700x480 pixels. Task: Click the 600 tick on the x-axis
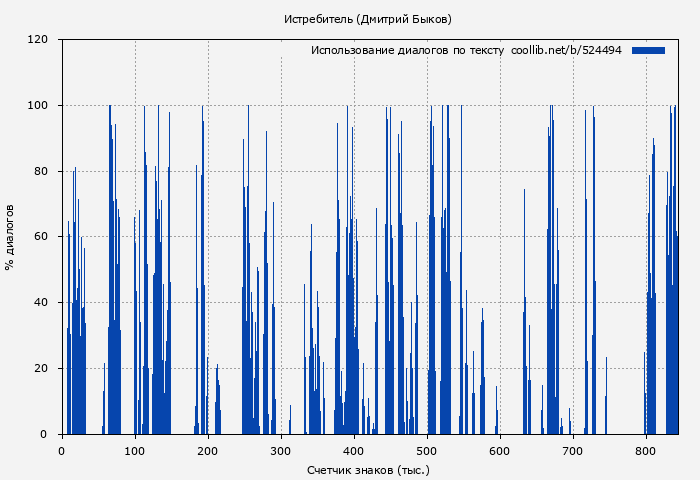[500, 450]
